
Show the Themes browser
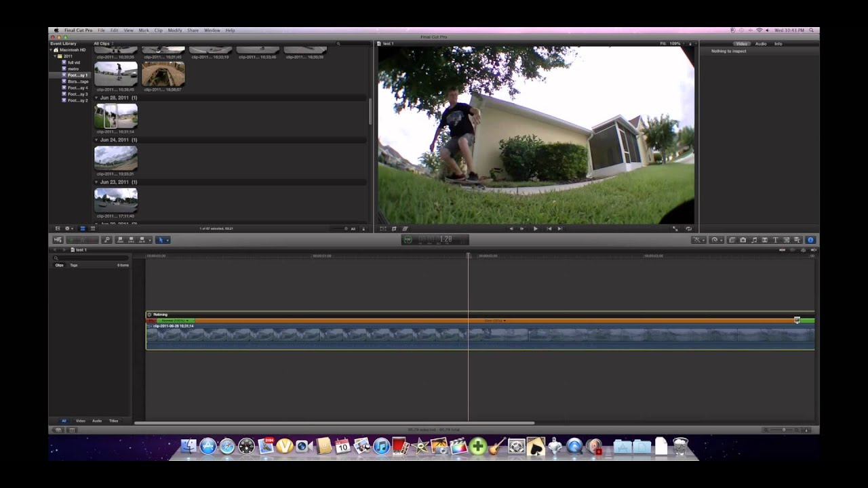tap(797, 240)
